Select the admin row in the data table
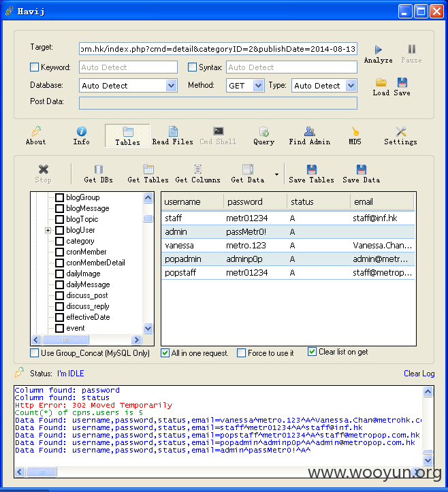The image size is (448, 492). click(x=288, y=232)
